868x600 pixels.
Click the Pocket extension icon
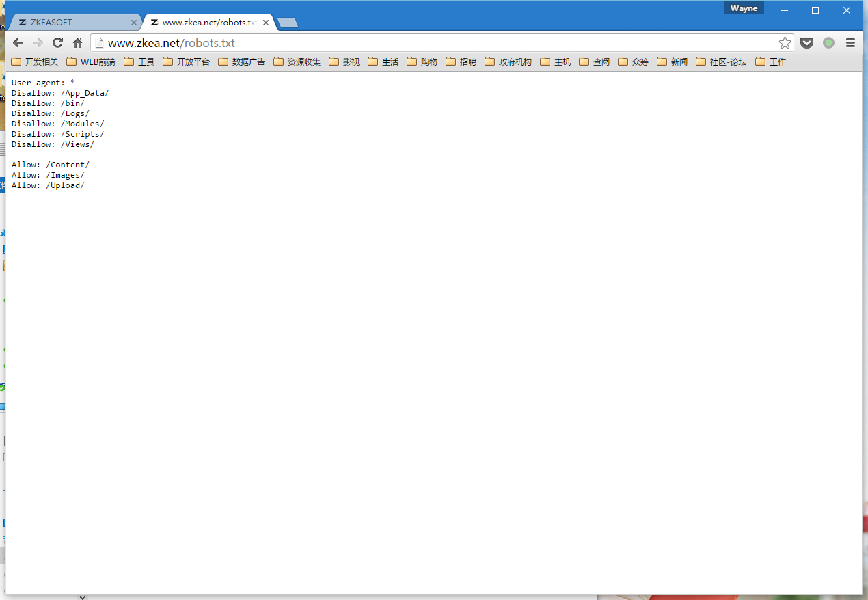pos(807,43)
